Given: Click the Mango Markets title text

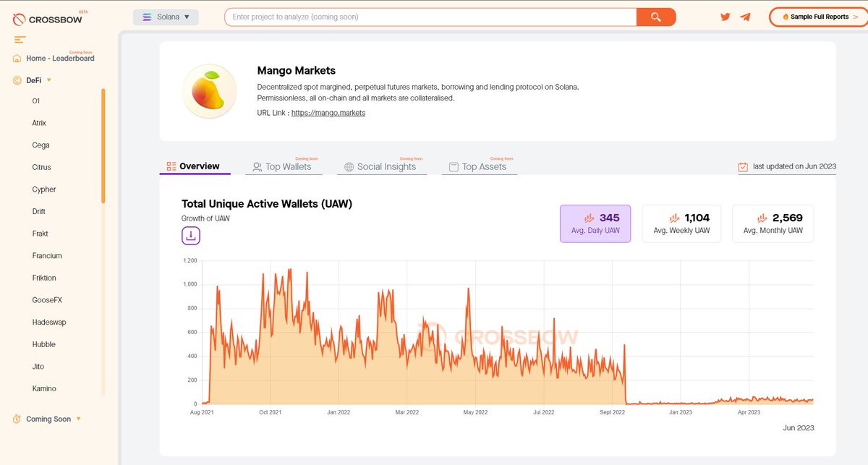Looking at the screenshot, I should point(297,71).
